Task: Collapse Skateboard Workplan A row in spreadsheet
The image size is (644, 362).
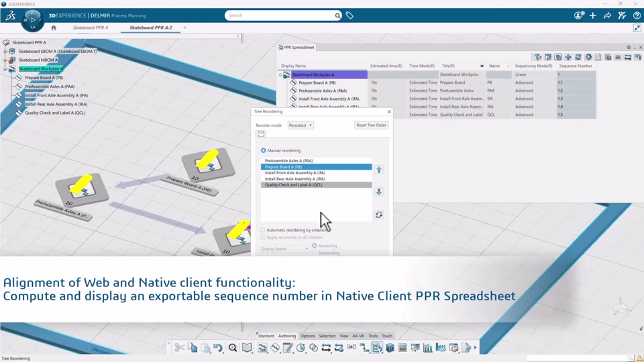Action: [x=280, y=74]
